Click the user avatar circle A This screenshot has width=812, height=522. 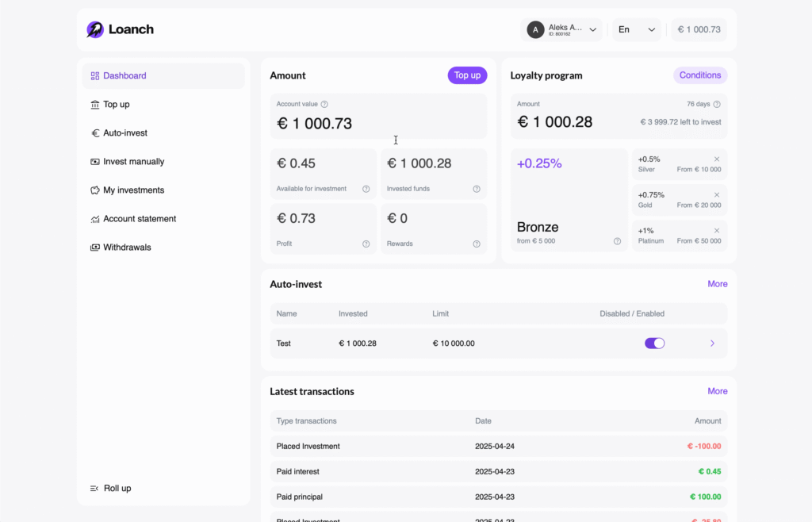tap(535, 29)
